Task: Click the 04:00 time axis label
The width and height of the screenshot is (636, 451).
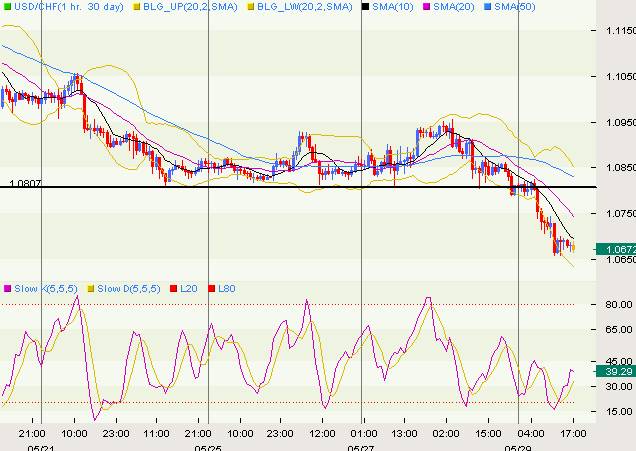Action: [531, 434]
